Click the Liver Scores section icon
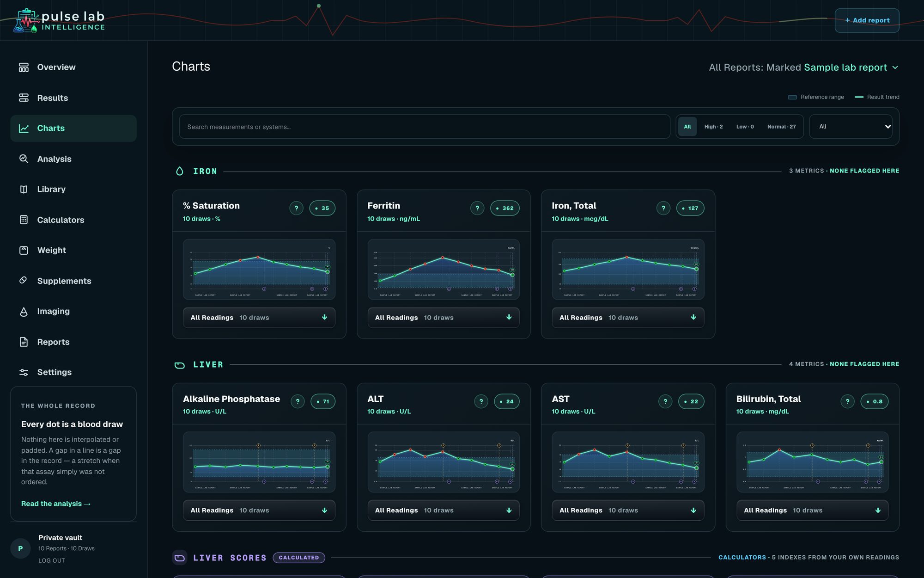 (x=180, y=558)
